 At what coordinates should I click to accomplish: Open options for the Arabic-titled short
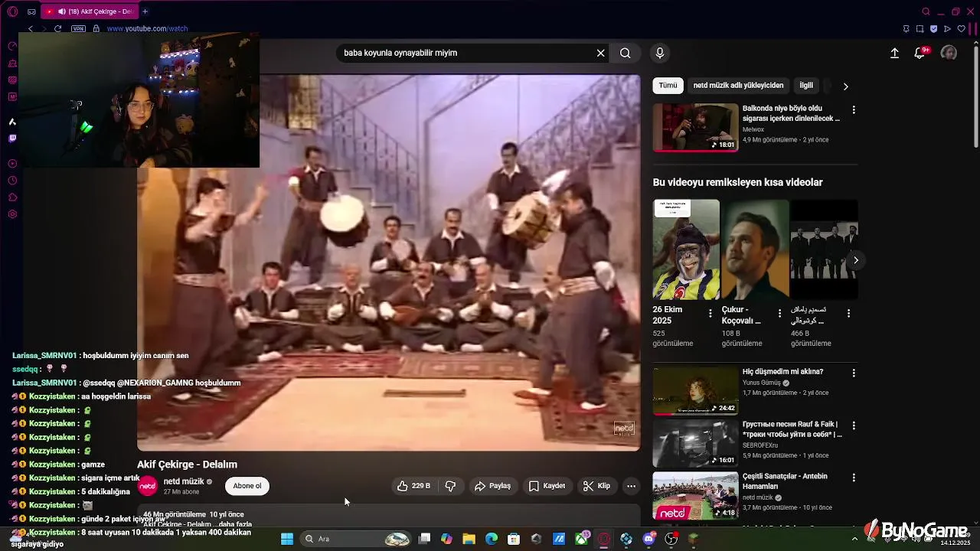848,313
